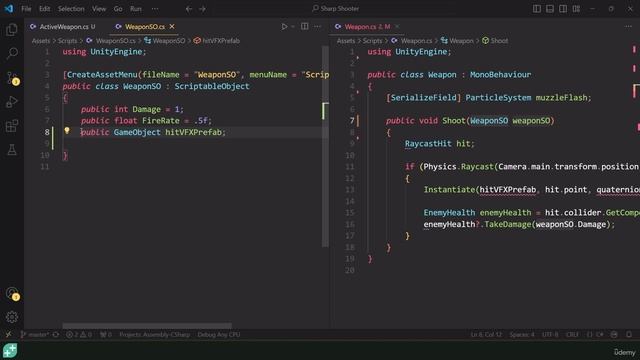Click the ports forwarded indicator in status bar
The width and height of the screenshot is (640, 360).
pos(106,334)
